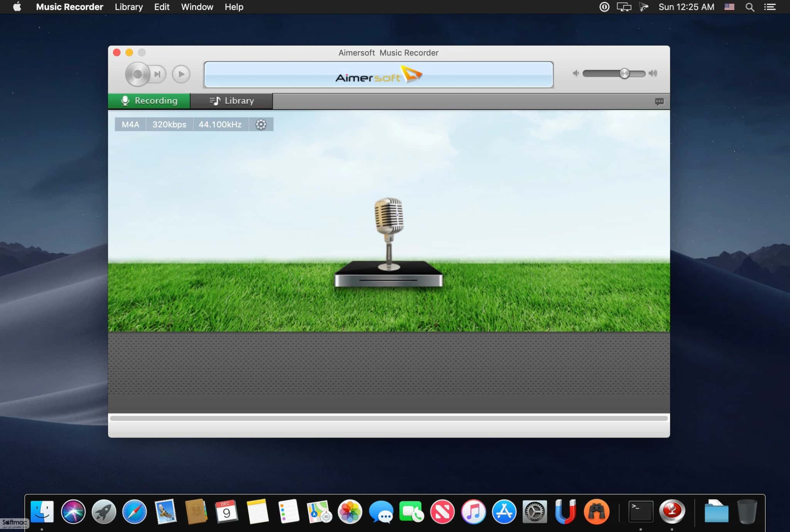Select the M4A format label

tap(130, 124)
